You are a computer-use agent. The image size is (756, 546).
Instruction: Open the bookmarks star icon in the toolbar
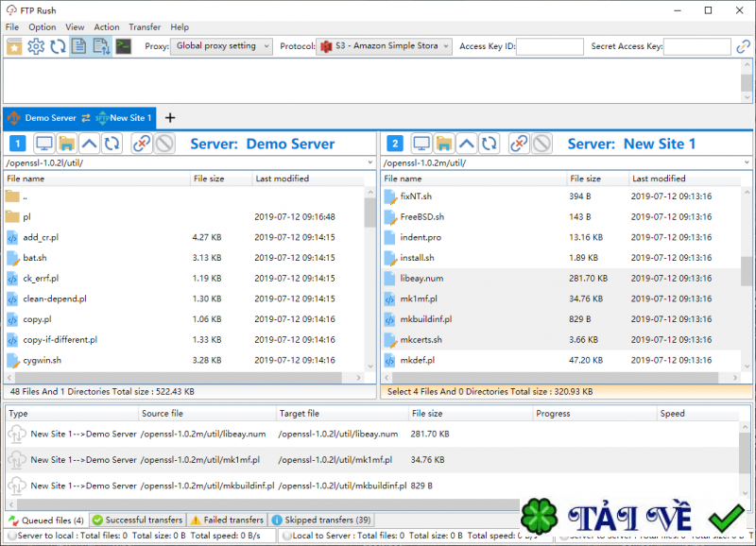14,46
